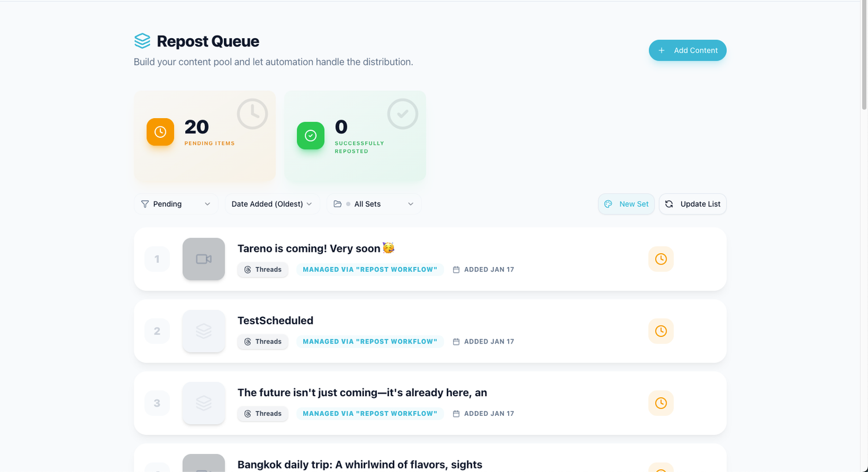This screenshot has height=472, width=868.
Task: Click the 0 successfully reposted count
Action: point(341,127)
